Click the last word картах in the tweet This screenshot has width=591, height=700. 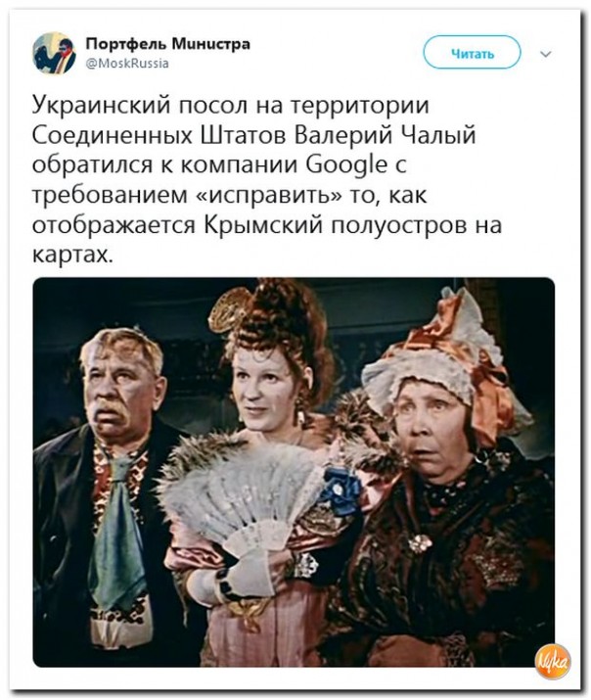70,255
